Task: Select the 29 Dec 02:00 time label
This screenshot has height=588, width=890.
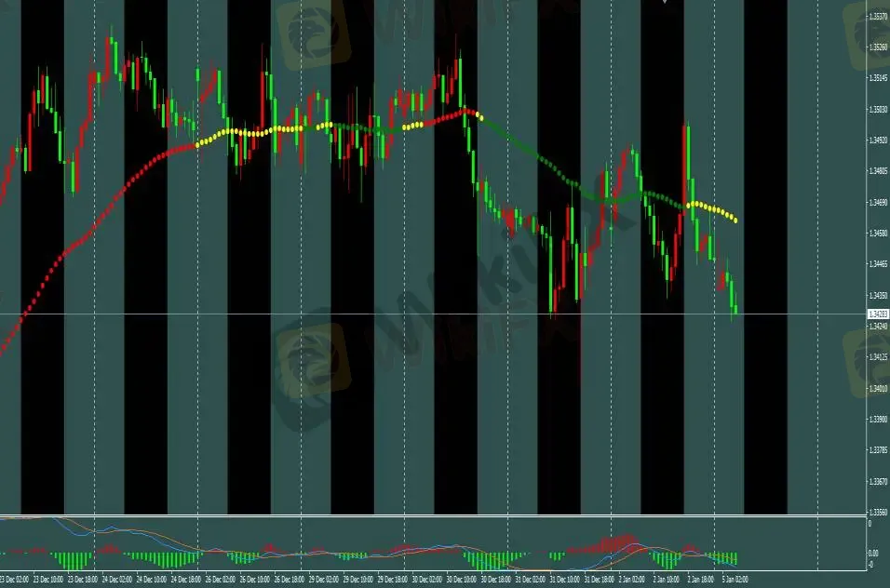Action: 323,579
